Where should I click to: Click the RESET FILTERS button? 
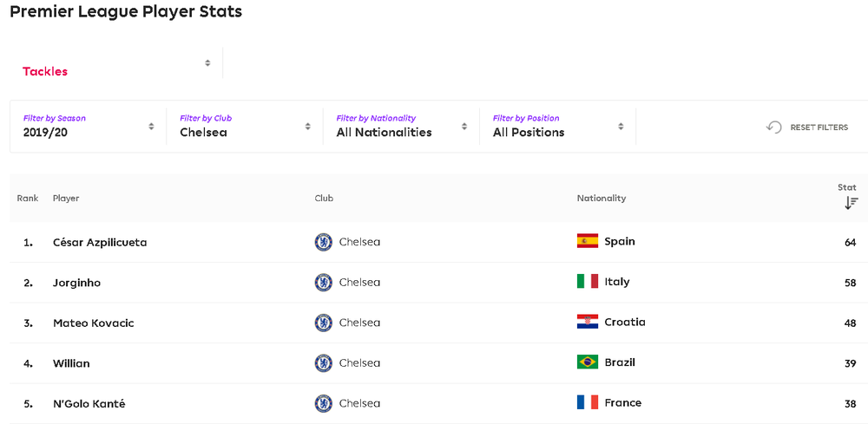coord(806,127)
